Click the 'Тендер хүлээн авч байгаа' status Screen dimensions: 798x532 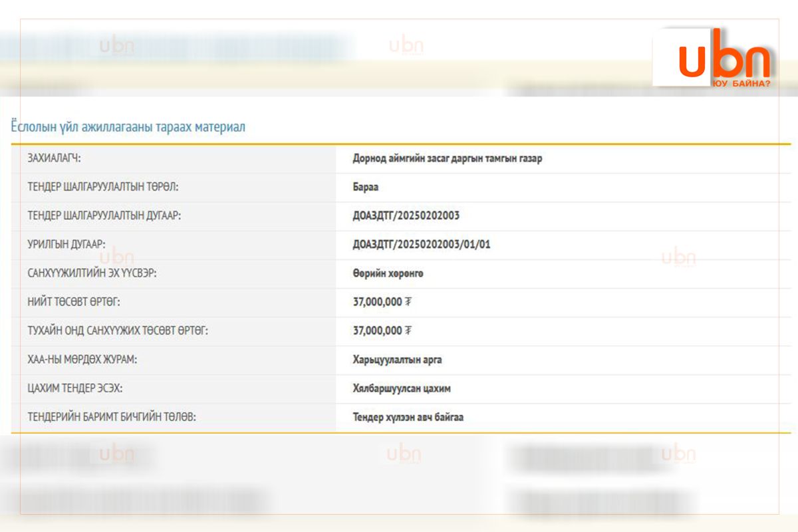click(x=408, y=418)
